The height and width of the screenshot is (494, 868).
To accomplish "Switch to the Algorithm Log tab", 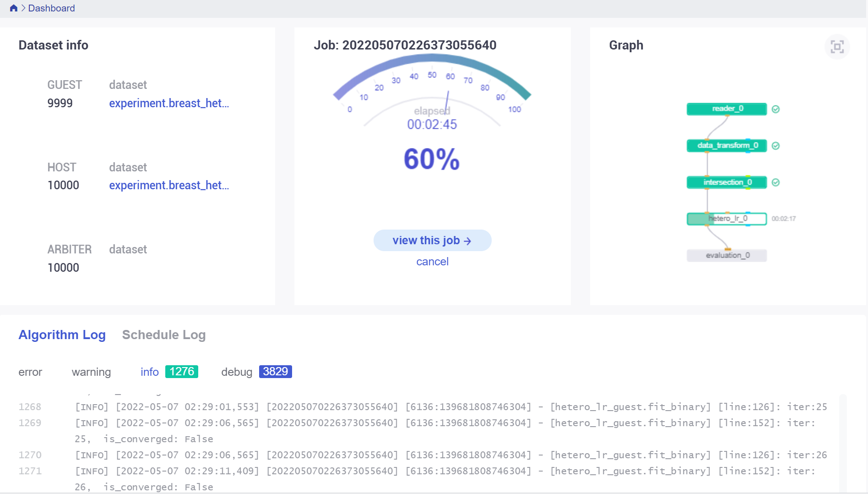I will 62,335.
